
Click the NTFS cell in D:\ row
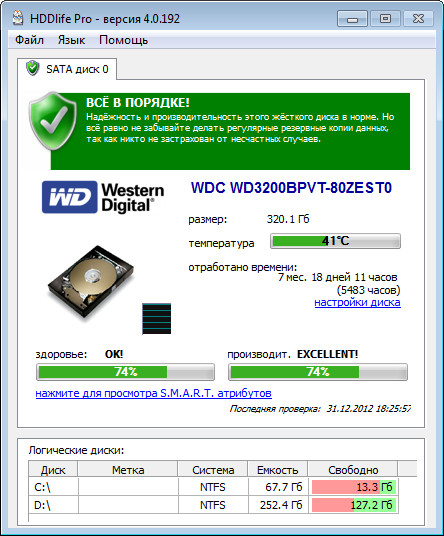click(213, 505)
